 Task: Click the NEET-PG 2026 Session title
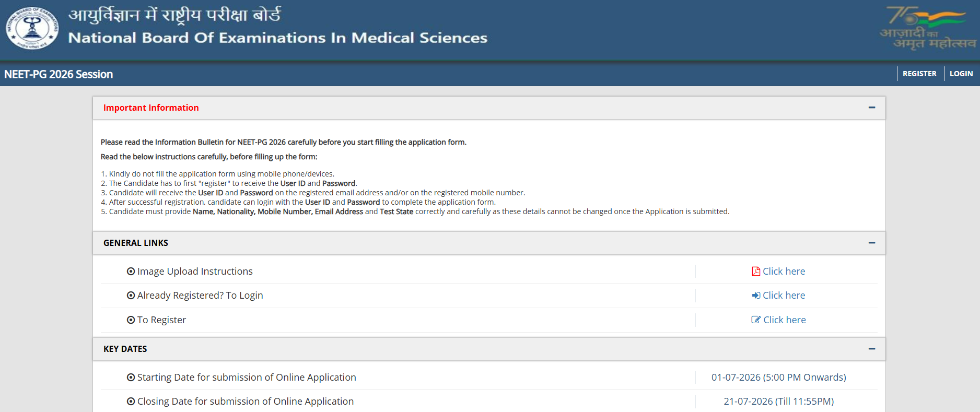[59, 74]
